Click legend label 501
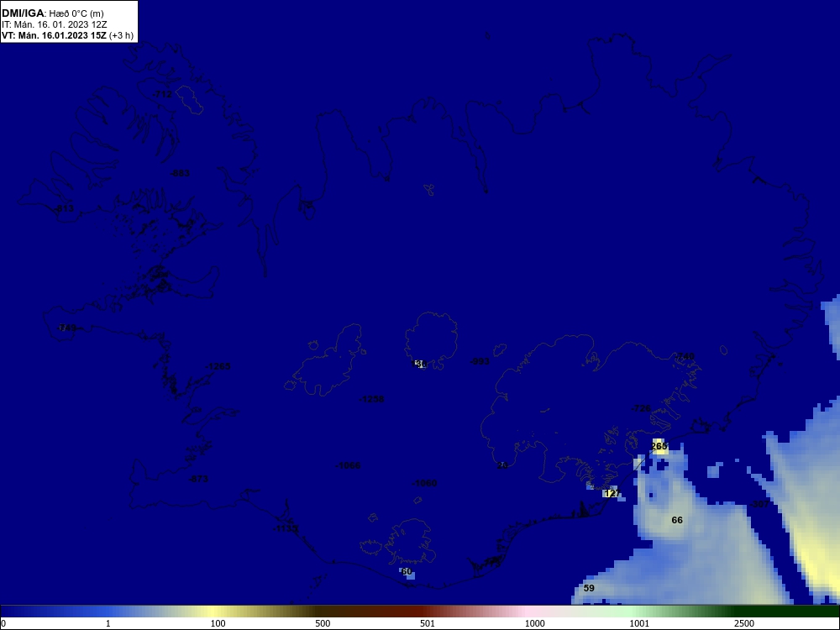 [x=428, y=623]
